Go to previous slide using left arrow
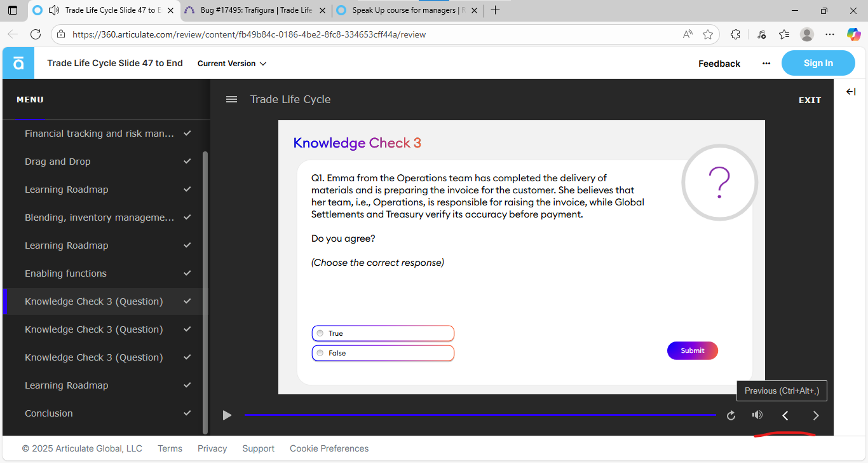Screen dimensions: 868x463 click(x=785, y=415)
